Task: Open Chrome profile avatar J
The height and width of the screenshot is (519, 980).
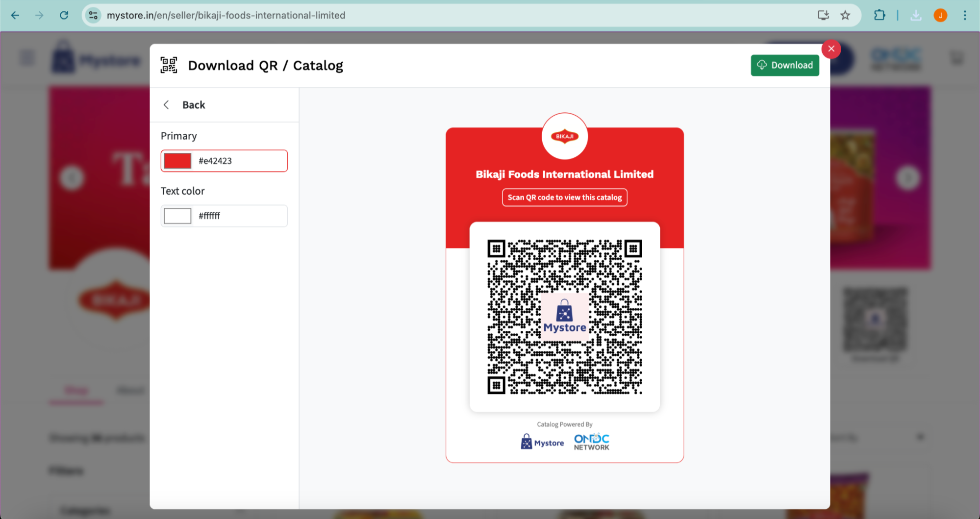Action: pos(940,15)
